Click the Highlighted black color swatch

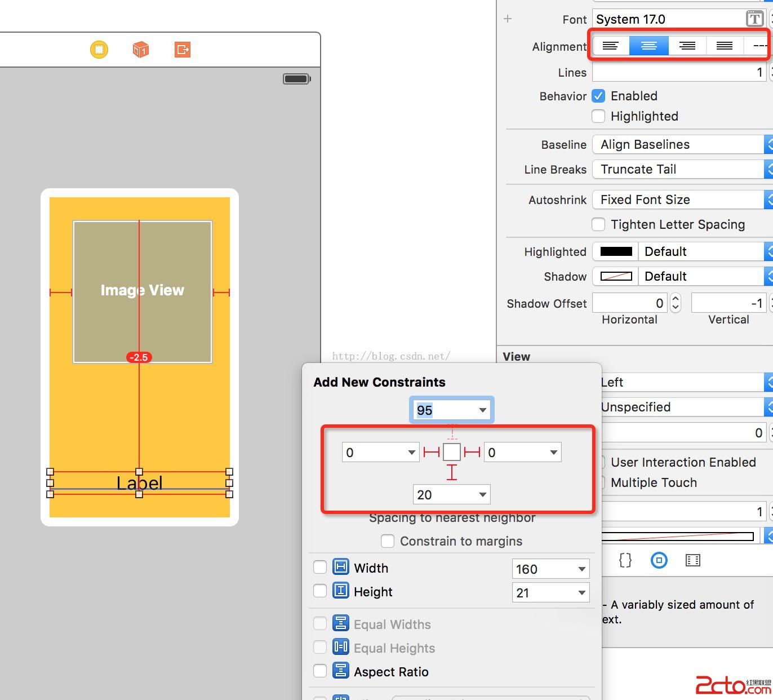click(616, 251)
